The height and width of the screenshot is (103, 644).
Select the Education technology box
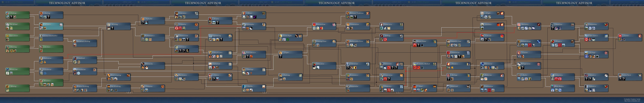click(324, 66)
